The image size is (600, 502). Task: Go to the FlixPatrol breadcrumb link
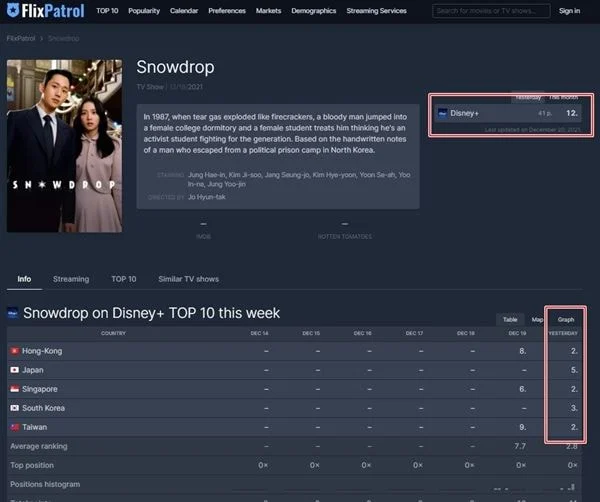click(x=21, y=38)
